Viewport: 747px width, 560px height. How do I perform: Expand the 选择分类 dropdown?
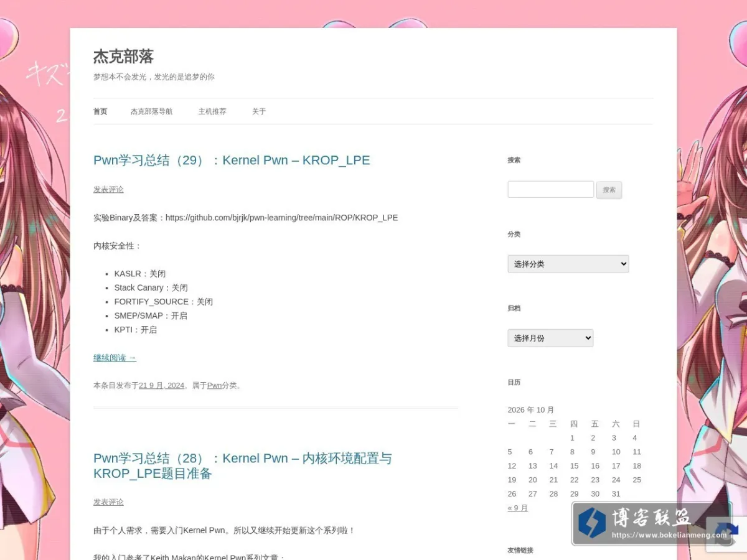point(568,264)
